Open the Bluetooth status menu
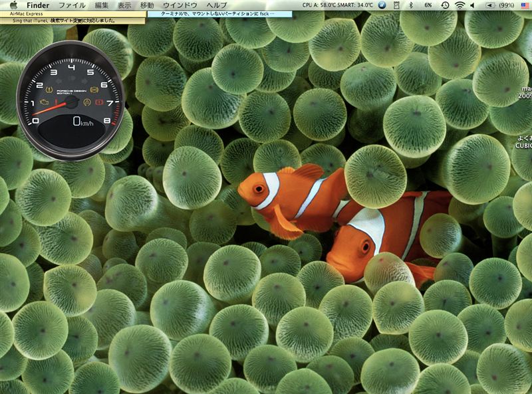Screen dimensions: 532x394 point(411,5)
